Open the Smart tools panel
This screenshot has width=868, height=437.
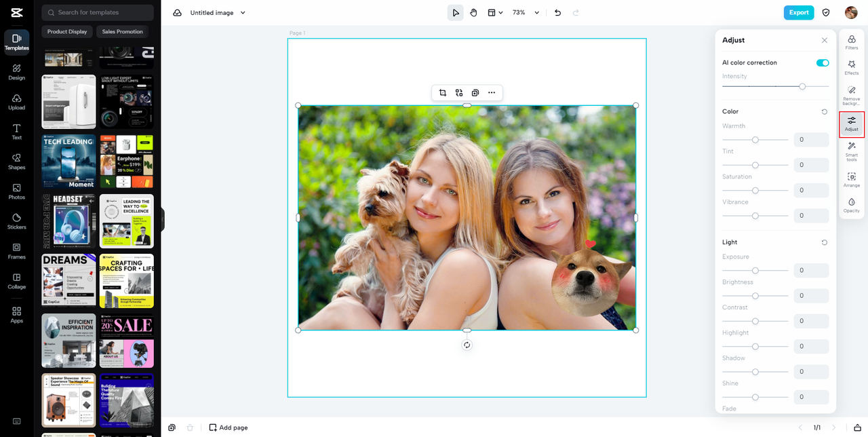[852, 150]
